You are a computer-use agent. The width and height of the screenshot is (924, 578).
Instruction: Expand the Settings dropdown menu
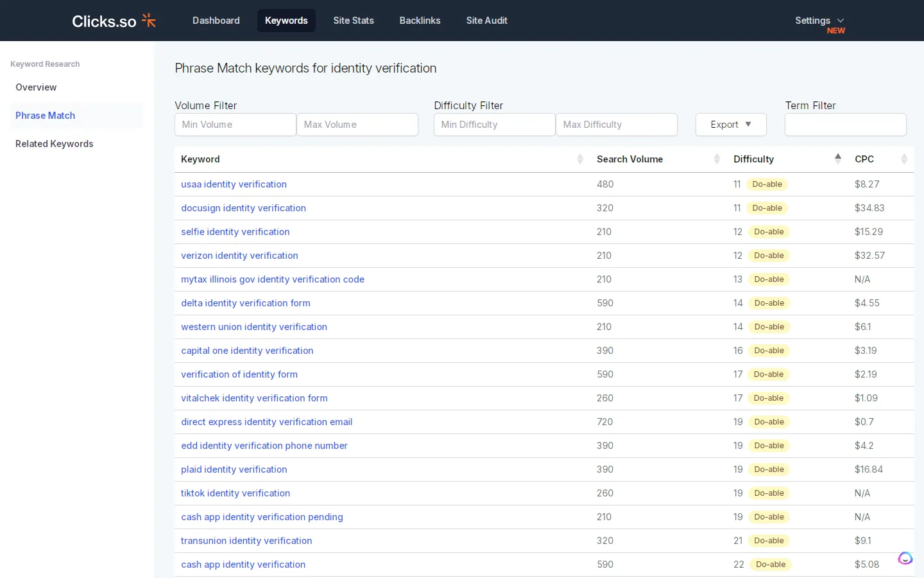(819, 21)
